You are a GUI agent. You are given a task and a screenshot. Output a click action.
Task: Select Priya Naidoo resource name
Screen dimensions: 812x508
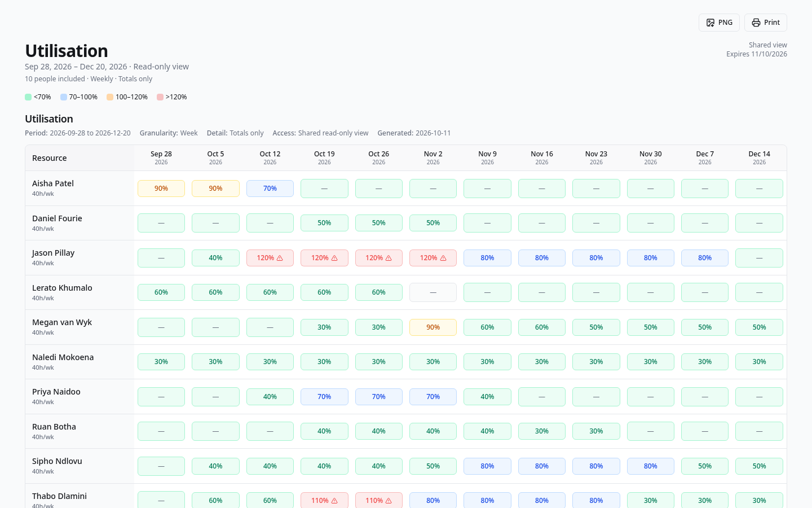click(x=56, y=392)
